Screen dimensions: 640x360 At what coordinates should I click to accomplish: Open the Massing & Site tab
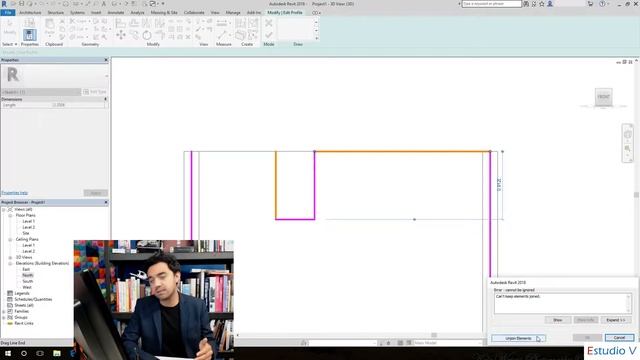pyautogui.click(x=164, y=13)
